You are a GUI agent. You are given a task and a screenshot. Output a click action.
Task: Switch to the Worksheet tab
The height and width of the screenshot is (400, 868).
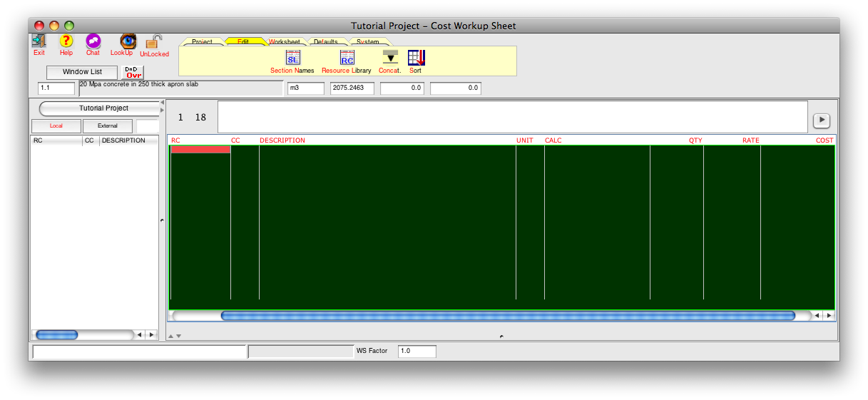click(285, 42)
